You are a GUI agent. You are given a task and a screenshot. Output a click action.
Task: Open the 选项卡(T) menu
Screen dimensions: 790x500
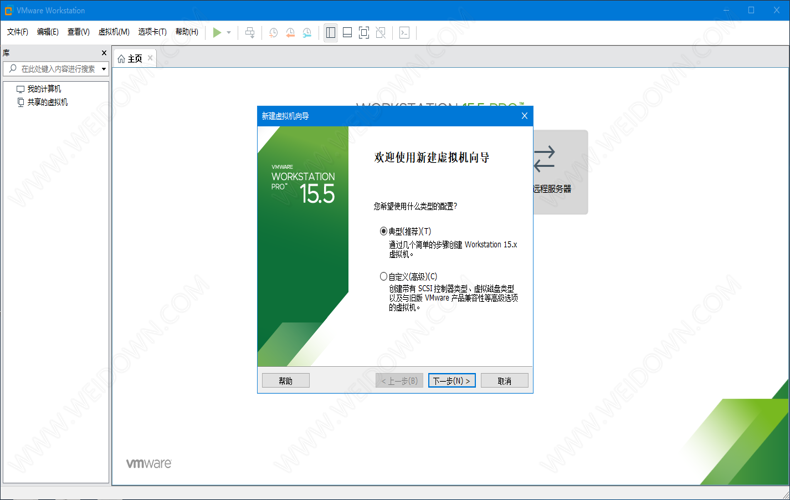[x=152, y=32]
